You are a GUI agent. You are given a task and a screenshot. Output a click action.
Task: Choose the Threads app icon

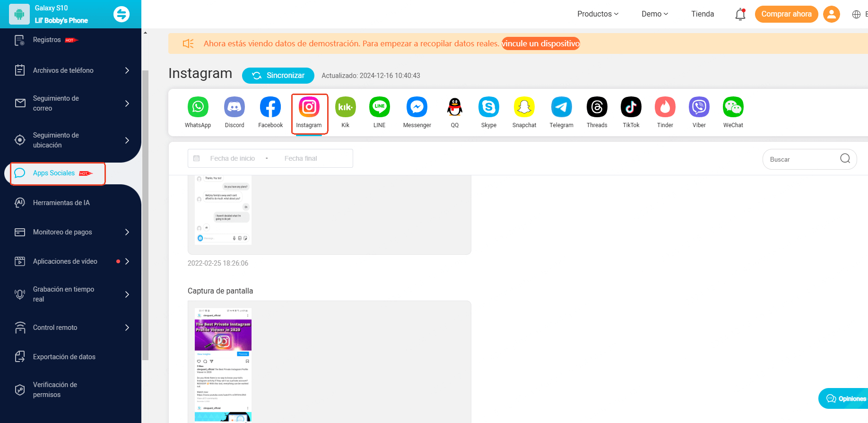(x=597, y=107)
